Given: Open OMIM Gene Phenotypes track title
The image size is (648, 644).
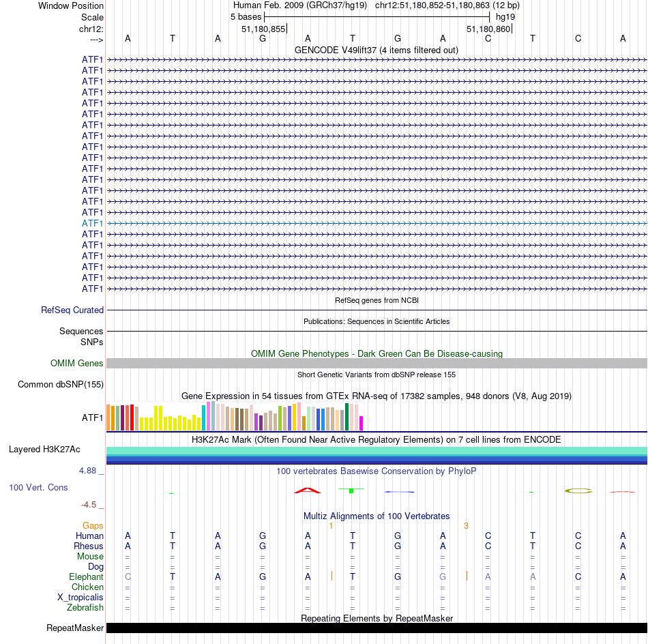Looking at the screenshot, I should pyautogui.click(x=377, y=354).
